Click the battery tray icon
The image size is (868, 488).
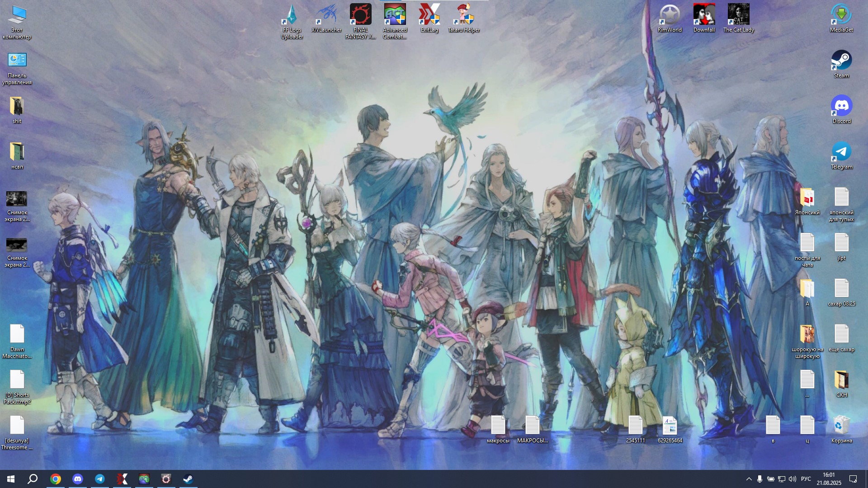[771, 479]
